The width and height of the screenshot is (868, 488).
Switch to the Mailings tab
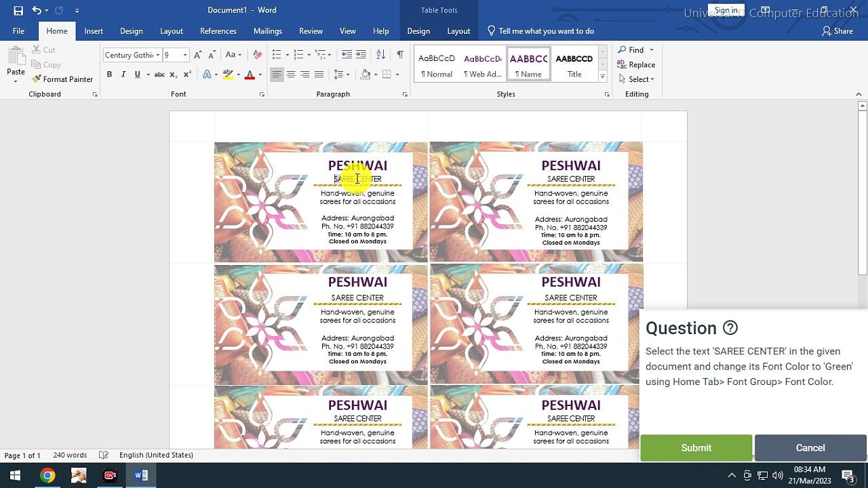coord(268,30)
